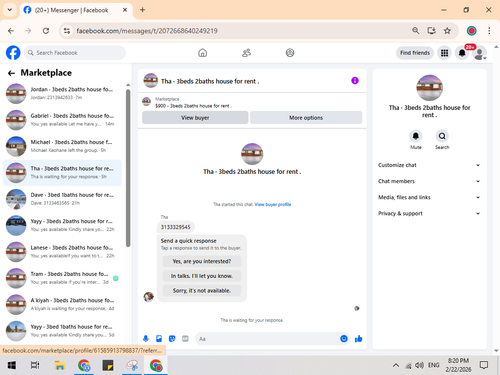Open the install app icon in address bar
The height and width of the screenshot is (375, 500).
point(431,31)
